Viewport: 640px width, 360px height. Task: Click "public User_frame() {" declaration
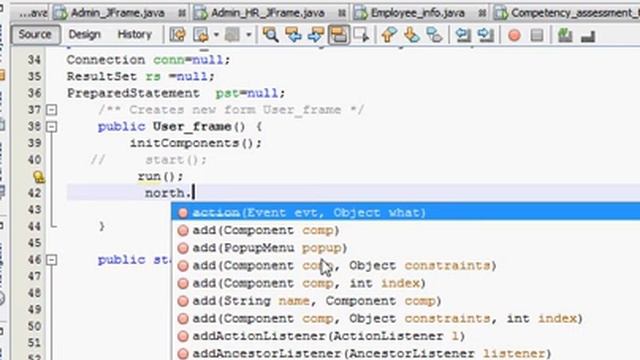click(x=180, y=127)
